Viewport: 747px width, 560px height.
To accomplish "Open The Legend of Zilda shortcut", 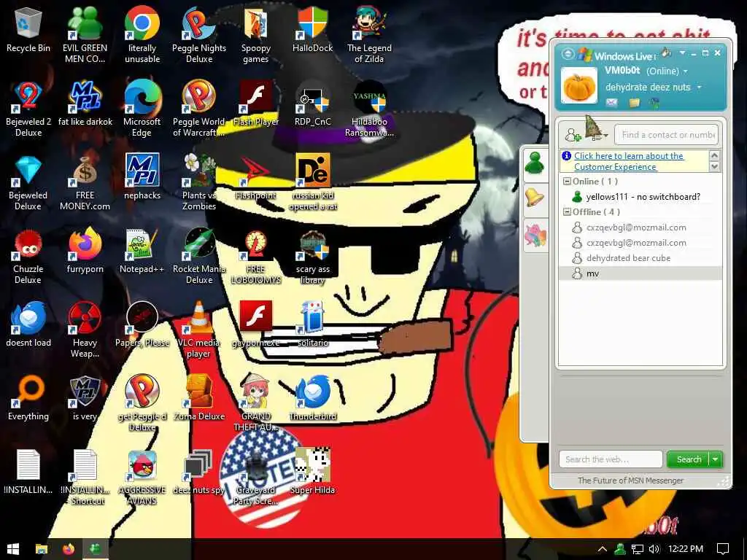I will [x=369, y=35].
